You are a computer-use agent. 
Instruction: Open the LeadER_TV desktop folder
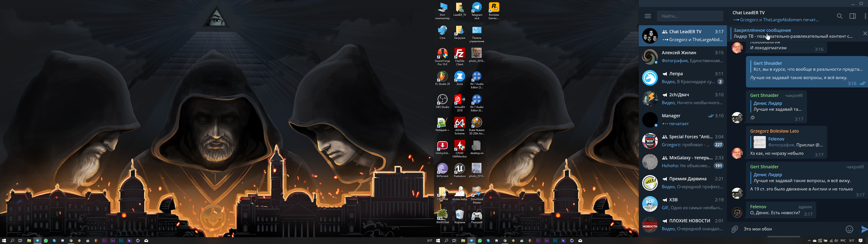pyautogui.click(x=460, y=9)
